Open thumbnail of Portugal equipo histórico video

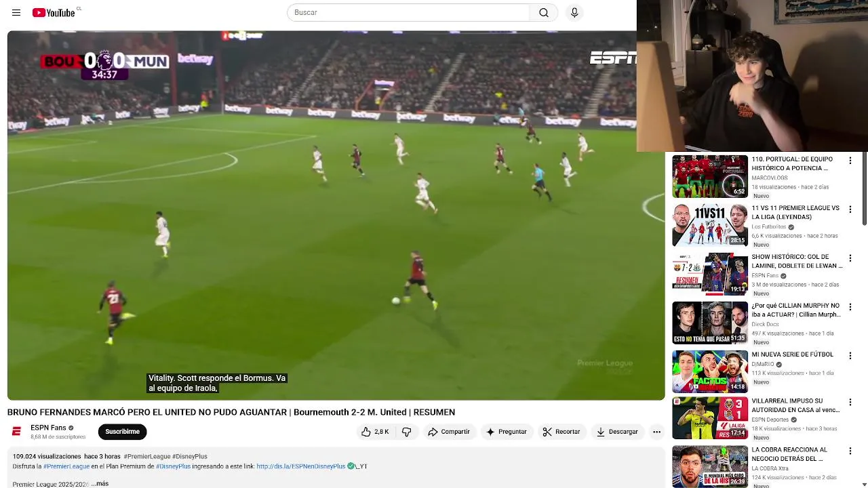(x=710, y=176)
